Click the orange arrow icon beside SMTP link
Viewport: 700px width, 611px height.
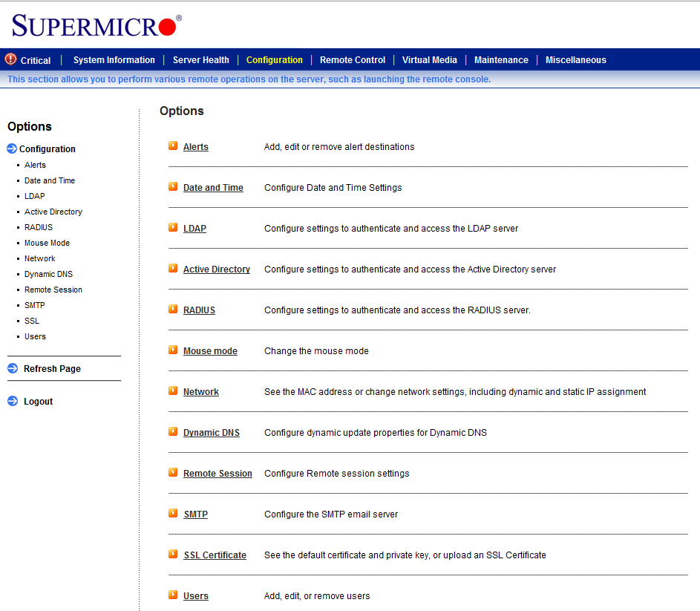click(x=173, y=513)
